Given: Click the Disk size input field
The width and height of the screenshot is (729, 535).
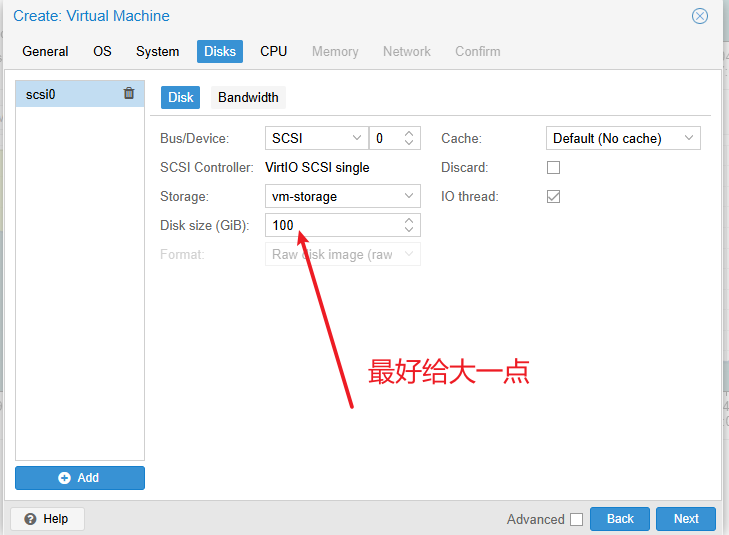Looking at the screenshot, I should (x=330, y=225).
